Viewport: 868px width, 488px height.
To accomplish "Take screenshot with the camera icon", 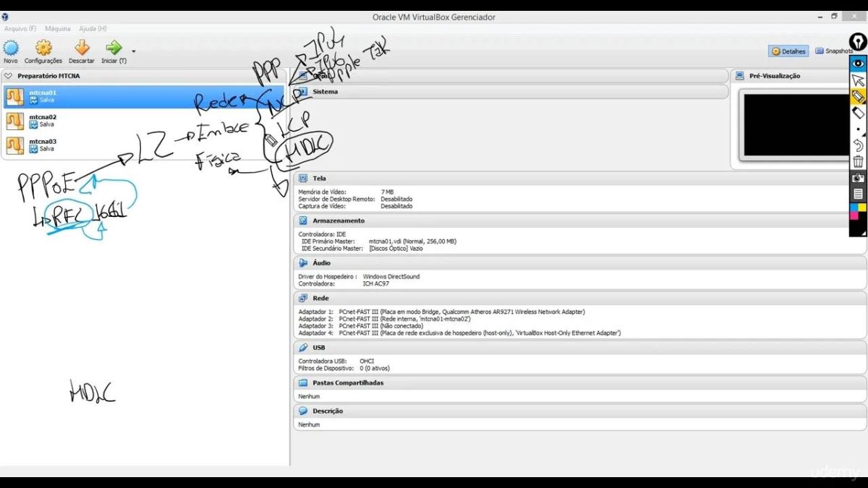I will click(x=858, y=178).
